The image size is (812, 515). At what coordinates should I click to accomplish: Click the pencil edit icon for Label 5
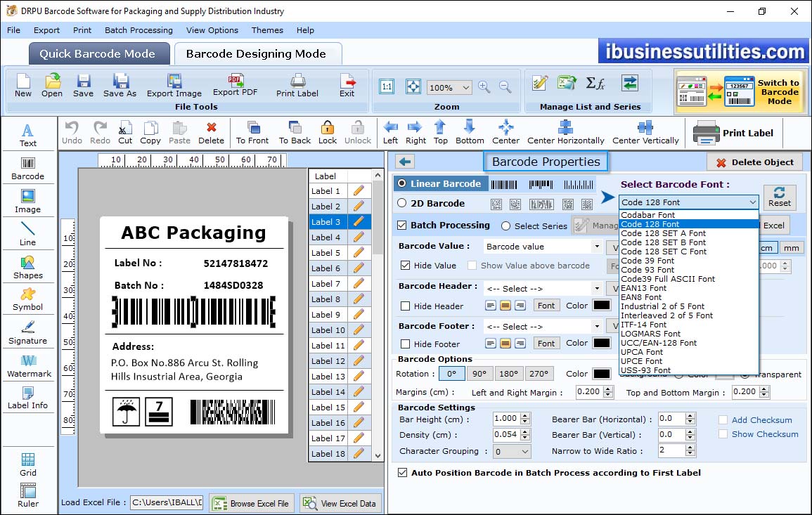click(359, 253)
